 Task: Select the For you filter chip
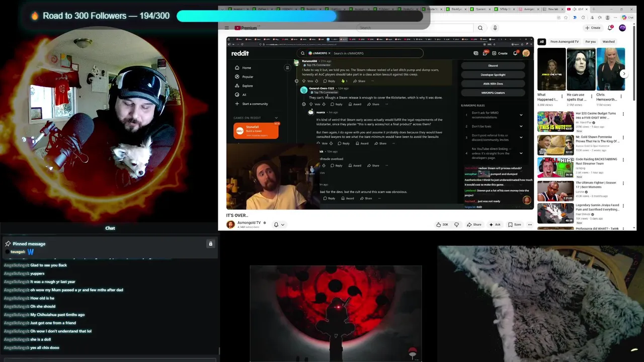tap(591, 42)
